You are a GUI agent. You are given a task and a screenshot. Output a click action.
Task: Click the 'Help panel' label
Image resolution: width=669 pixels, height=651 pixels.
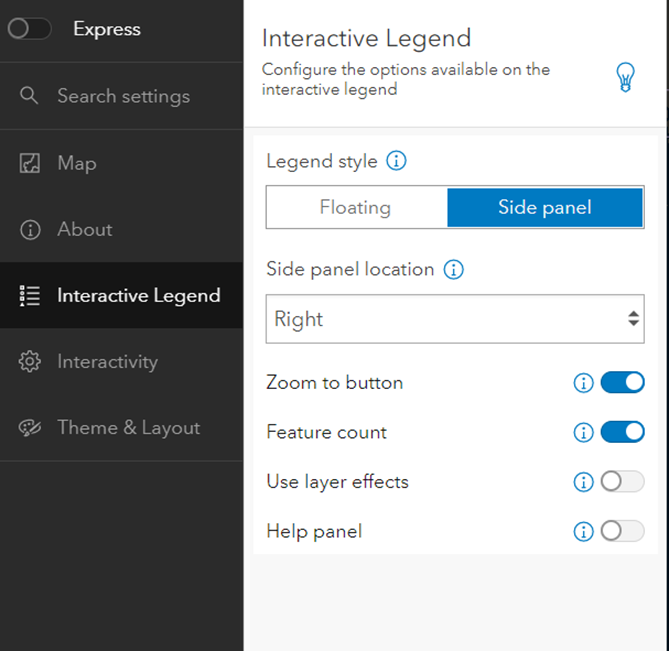point(314,532)
